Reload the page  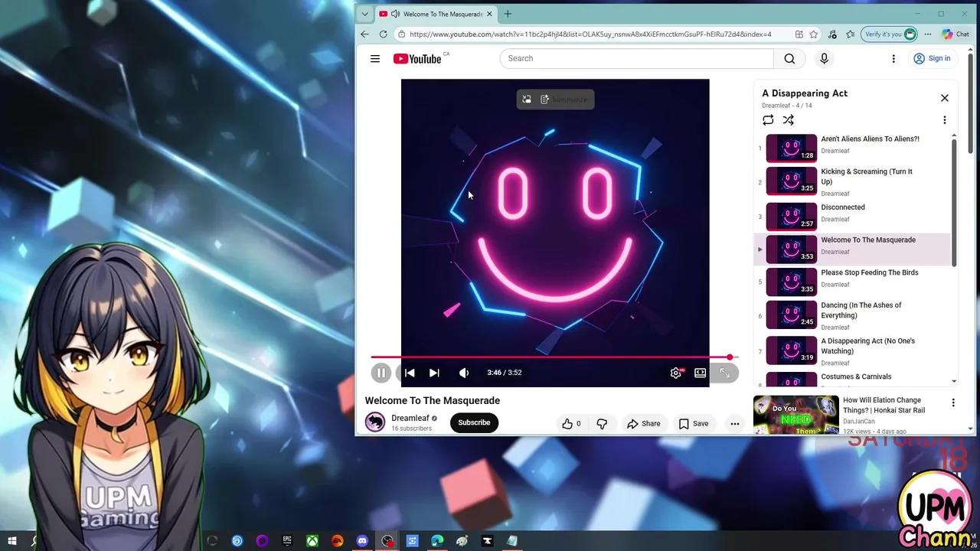384,34
